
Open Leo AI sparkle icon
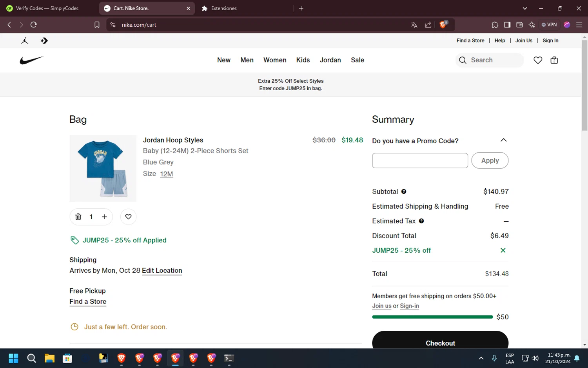532,25
